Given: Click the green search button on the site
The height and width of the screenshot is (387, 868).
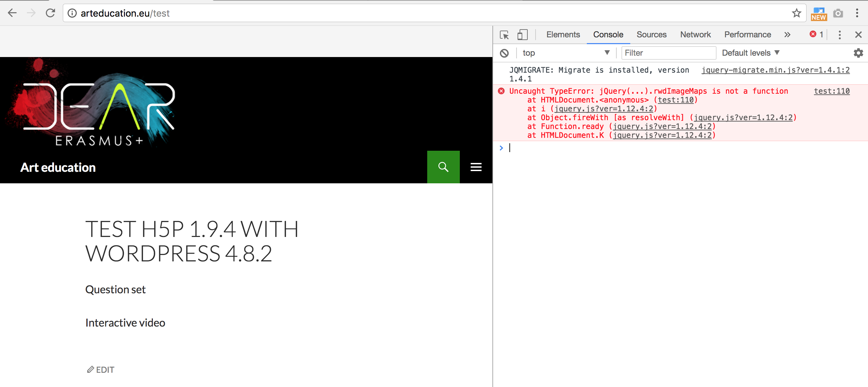Looking at the screenshot, I should [x=443, y=167].
